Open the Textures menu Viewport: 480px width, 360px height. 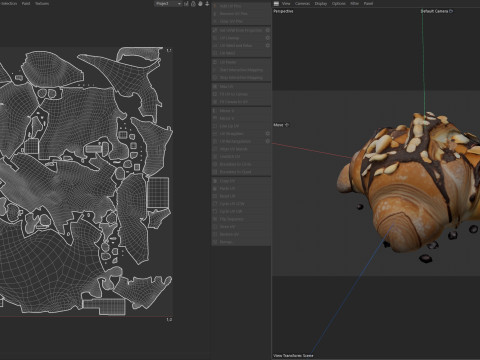tap(42, 4)
